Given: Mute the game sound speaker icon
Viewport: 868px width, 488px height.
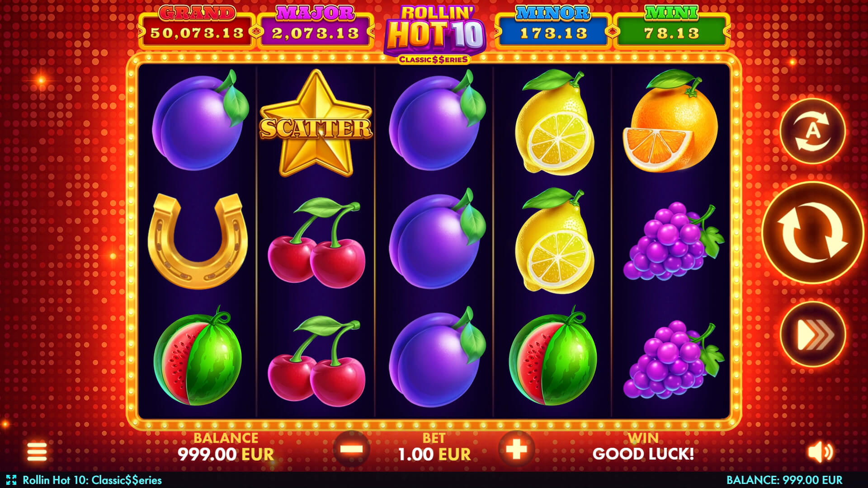Looking at the screenshot, I should click(x=820, y=452).
